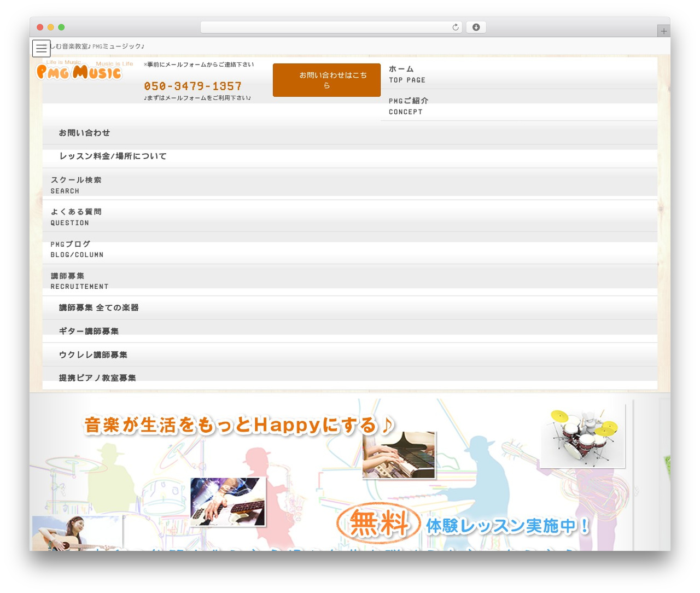Click the お問い合わせはこちら orange button

(x=326, y=80)
